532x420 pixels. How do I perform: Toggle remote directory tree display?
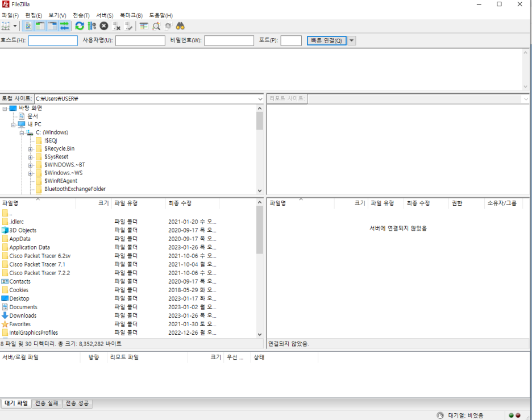pyautogui.click(x=52, y=26)
